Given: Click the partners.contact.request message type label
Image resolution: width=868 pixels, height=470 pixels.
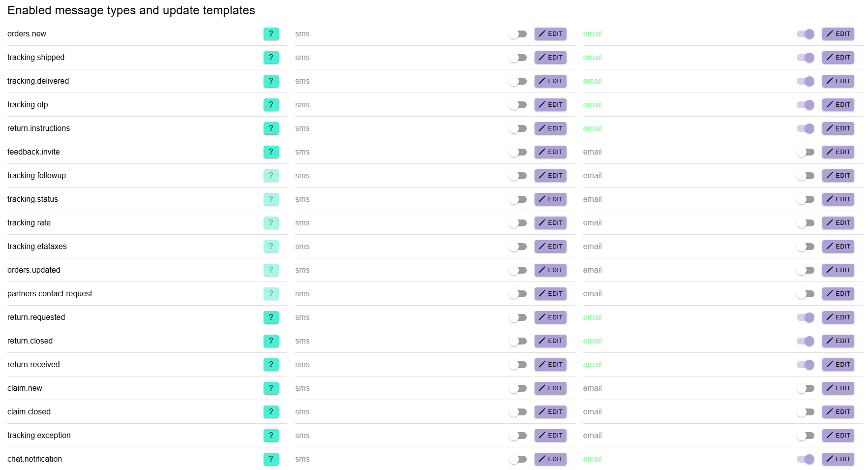Looking at the screenshot, I should click(x=50, y=294).
